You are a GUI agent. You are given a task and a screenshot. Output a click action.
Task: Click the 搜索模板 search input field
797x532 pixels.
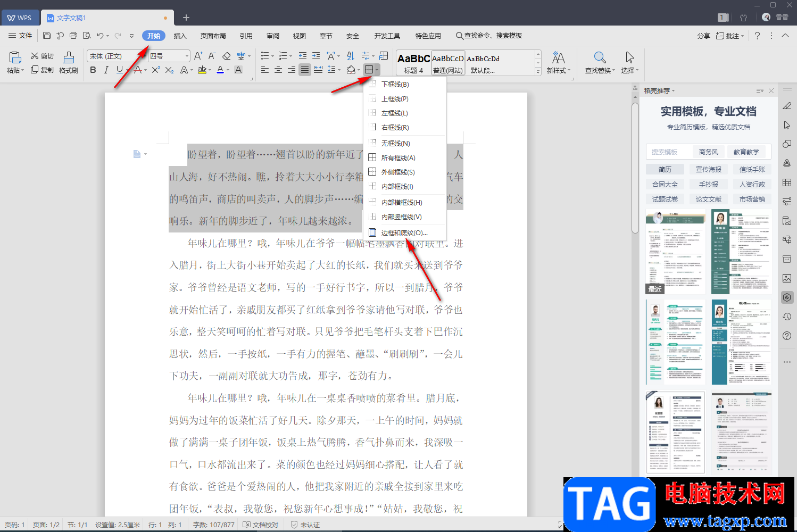(x=668, y=152)
